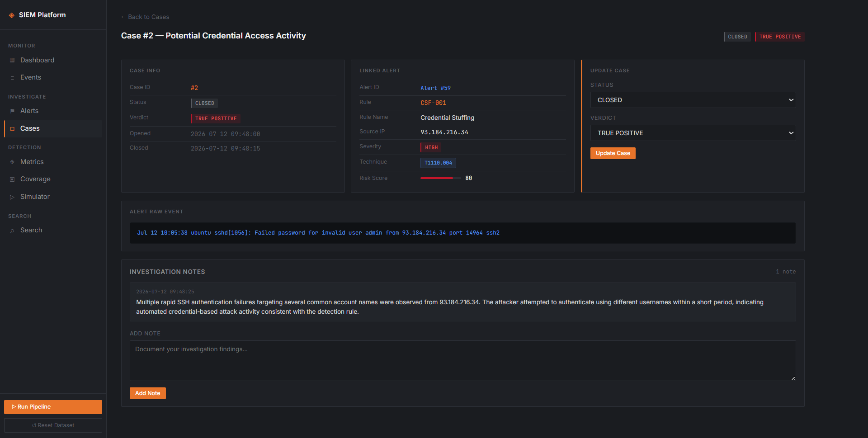This screenshot has height=438, width=868.
Task: Click the SIEM Platform diamond logo icon
Action: [x=12, y=15]
